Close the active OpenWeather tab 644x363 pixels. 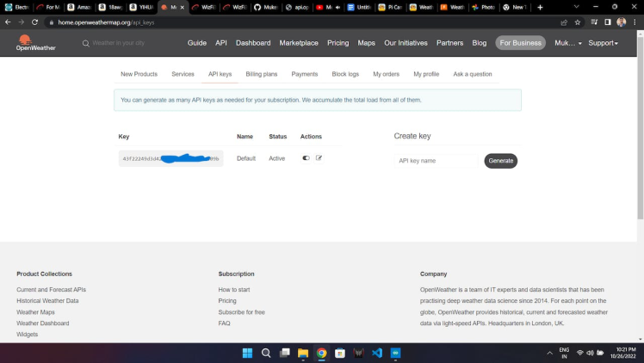[x=183, y=8]
